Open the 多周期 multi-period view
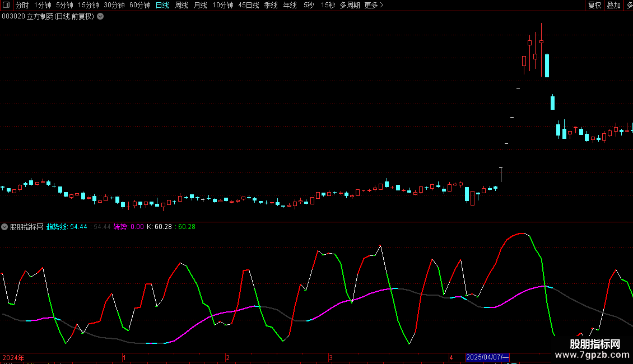 [350, 5]
